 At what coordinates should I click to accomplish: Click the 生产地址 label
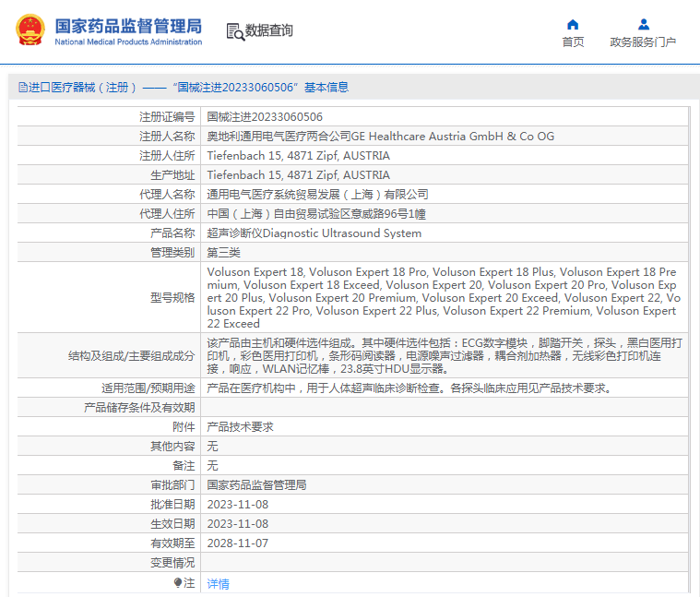[x=172, y=175]
